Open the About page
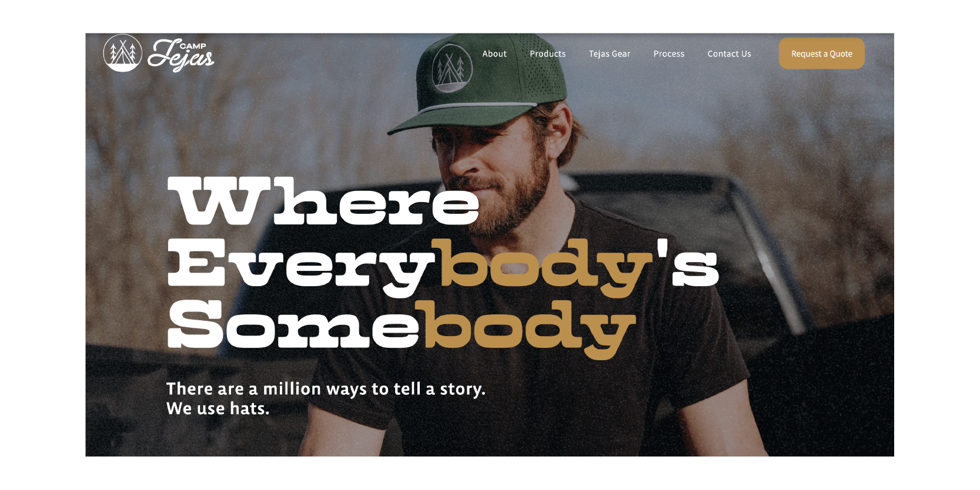Image resolution: width=980 pixels, height=490 pixels. click(494, 53)
